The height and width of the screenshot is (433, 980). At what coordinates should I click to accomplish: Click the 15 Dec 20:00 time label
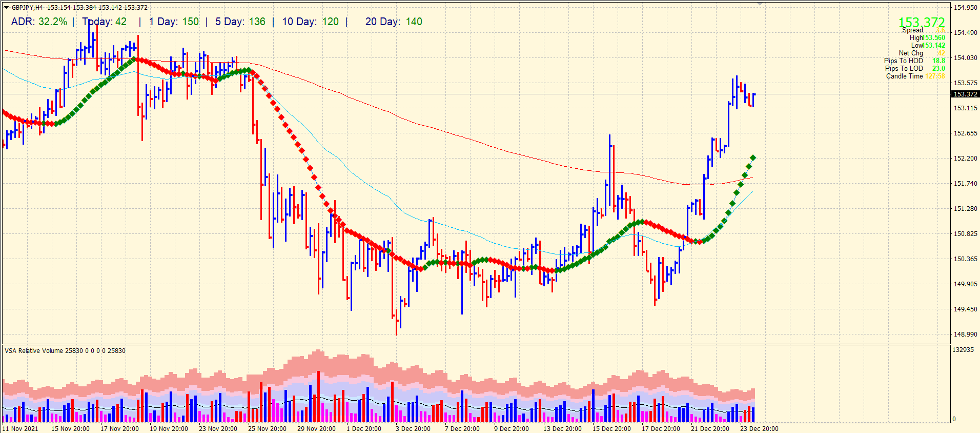611,429
